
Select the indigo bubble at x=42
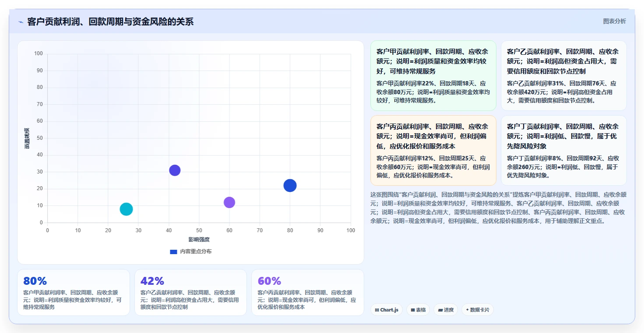point(175,170)
